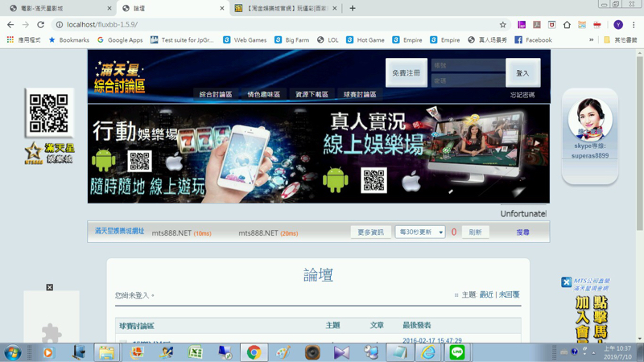The image size is (644, 362).
Task: Open Visual Studio in taskbar
Action: [341, 352]
